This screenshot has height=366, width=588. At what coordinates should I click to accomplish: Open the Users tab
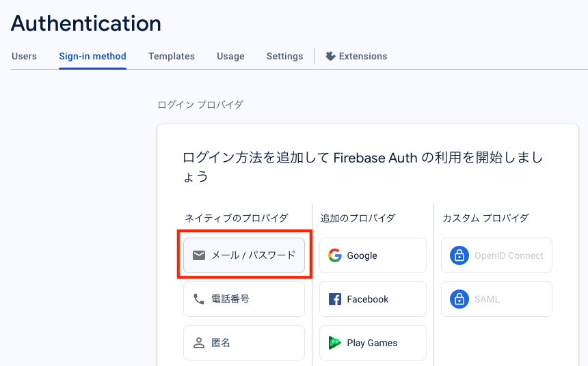[x=24, y=56]
